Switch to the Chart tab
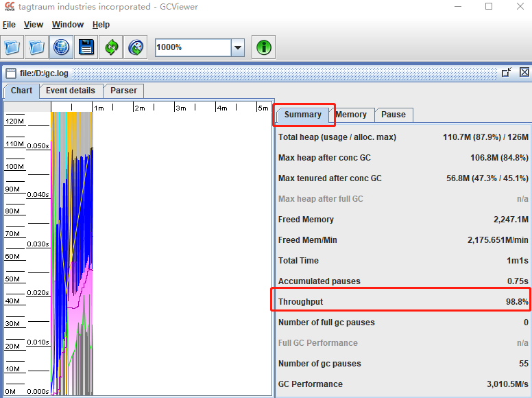The height and width of the screenshot is (398, 532). tap(21, 91)
